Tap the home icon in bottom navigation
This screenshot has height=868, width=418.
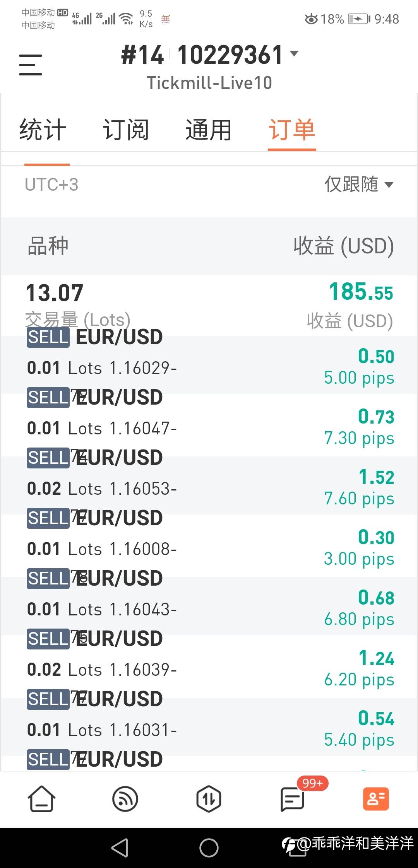41,799
